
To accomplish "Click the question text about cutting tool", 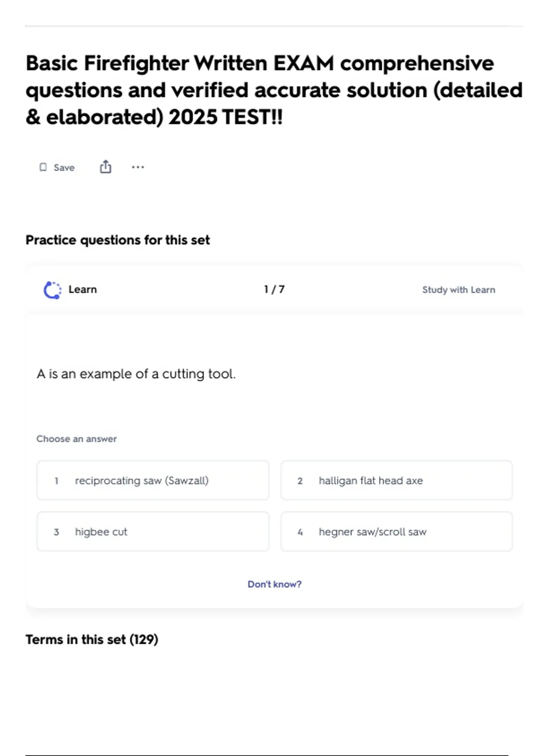I will point(136,374).
